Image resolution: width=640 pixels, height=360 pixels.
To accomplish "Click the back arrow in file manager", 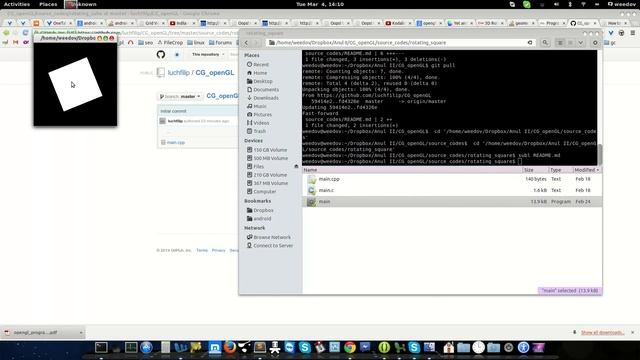I will click(246, 42).
